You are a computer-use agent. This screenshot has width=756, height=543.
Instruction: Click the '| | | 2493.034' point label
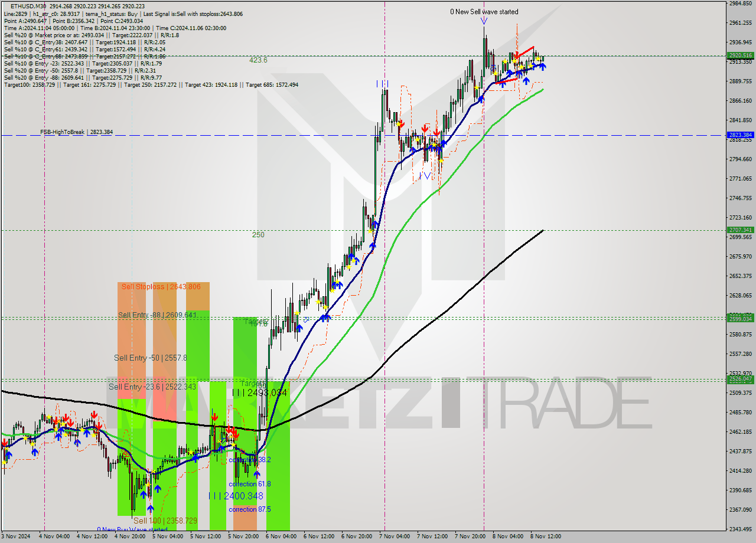pyautogui.click(x=259, y=392)
